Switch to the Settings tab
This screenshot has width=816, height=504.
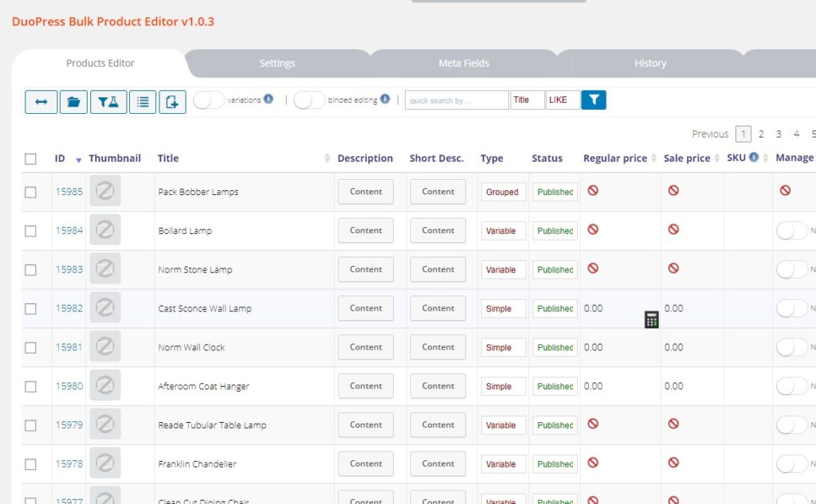click(x=277, y=63)
